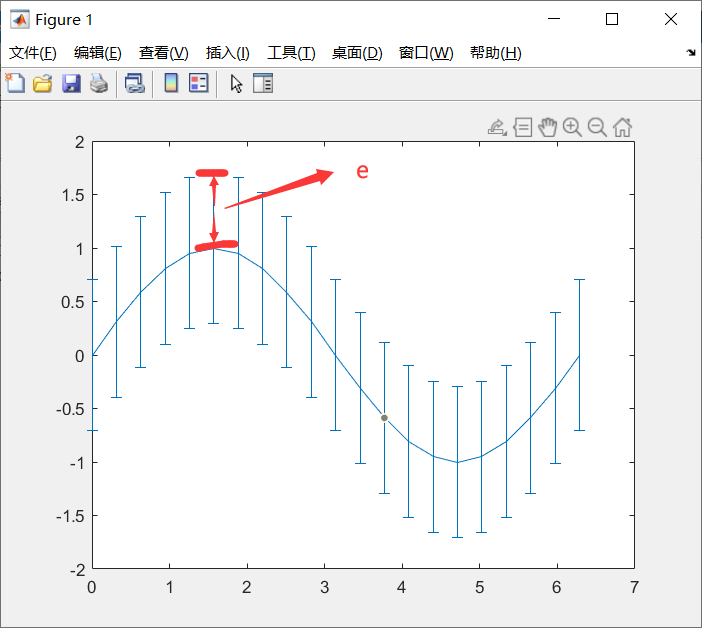Click the link plot toolbar icon
This screenshot has height=628, width=702.
(x=135, y=83)
